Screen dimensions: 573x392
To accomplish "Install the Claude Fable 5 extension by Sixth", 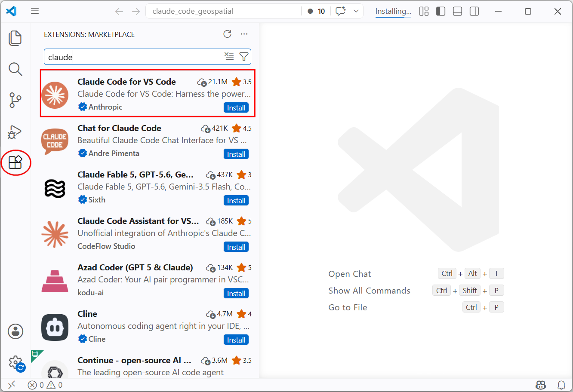I will coord(236,201).
